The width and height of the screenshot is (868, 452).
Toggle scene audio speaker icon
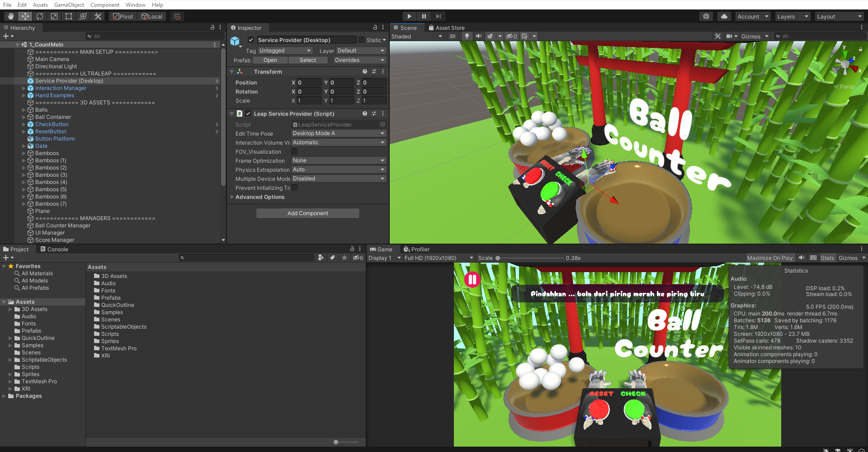(x=478, y=36)
